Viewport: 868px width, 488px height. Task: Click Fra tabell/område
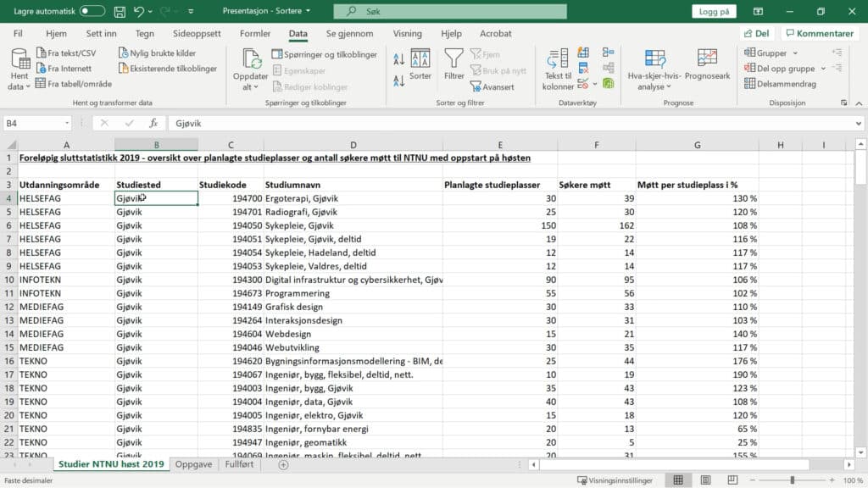[74, 84]
